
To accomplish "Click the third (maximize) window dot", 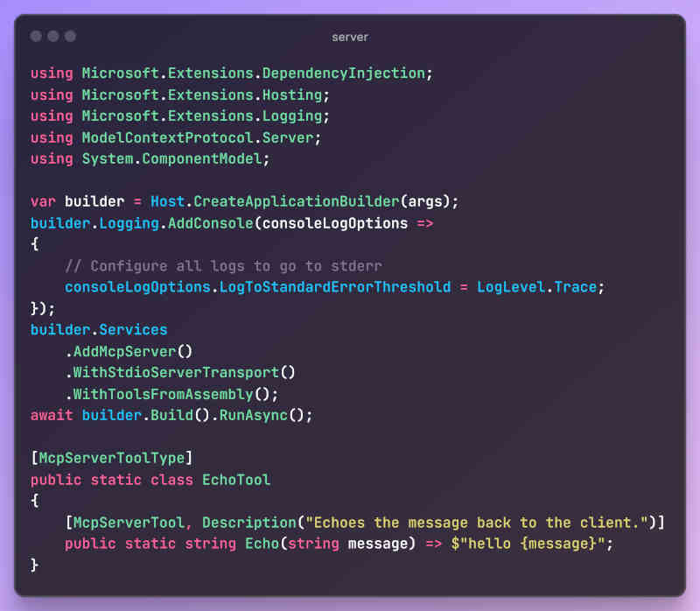I will point(70,36).
